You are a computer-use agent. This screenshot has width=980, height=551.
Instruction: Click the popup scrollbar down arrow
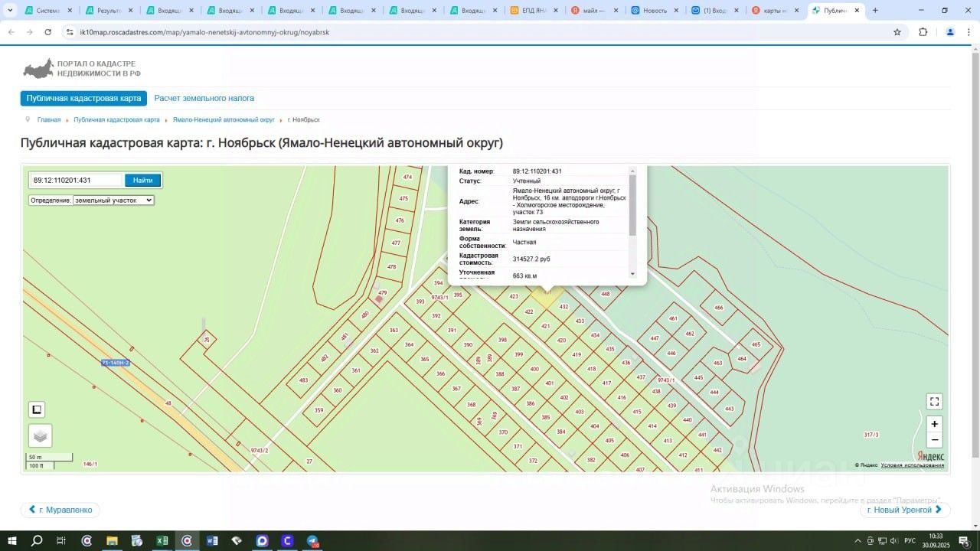[x=632, y=274]
